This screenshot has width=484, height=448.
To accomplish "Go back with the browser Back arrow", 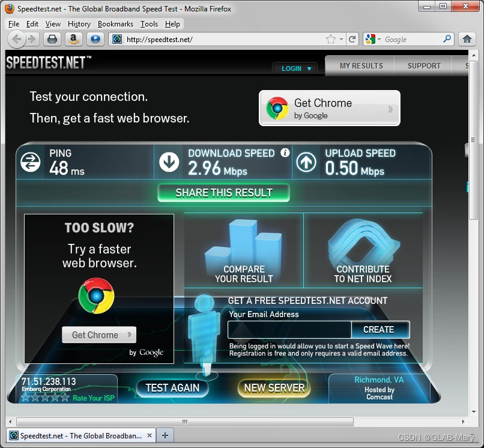I will click(16, 39).
